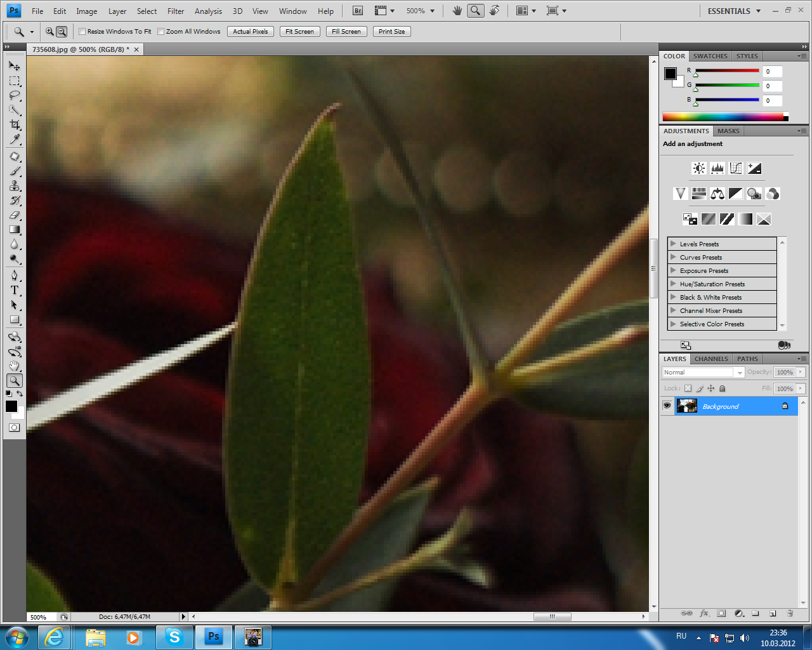
Task: Click the foreground color swatch in toolbox
Action: [x=11, y=406]
